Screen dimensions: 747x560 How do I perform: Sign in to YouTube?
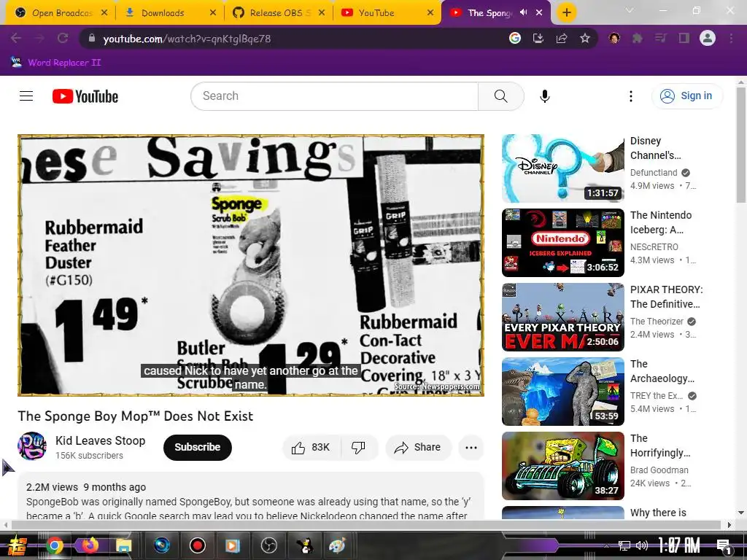(x=686, y=96)
